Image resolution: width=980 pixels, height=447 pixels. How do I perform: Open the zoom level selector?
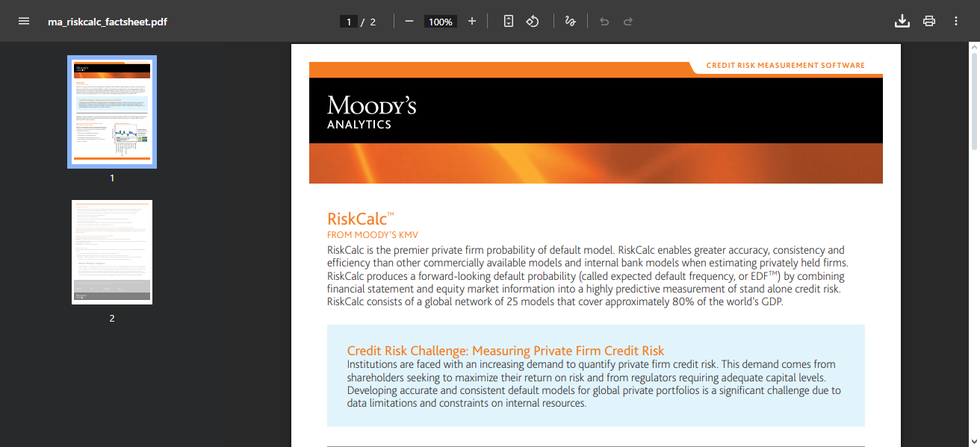440,21
